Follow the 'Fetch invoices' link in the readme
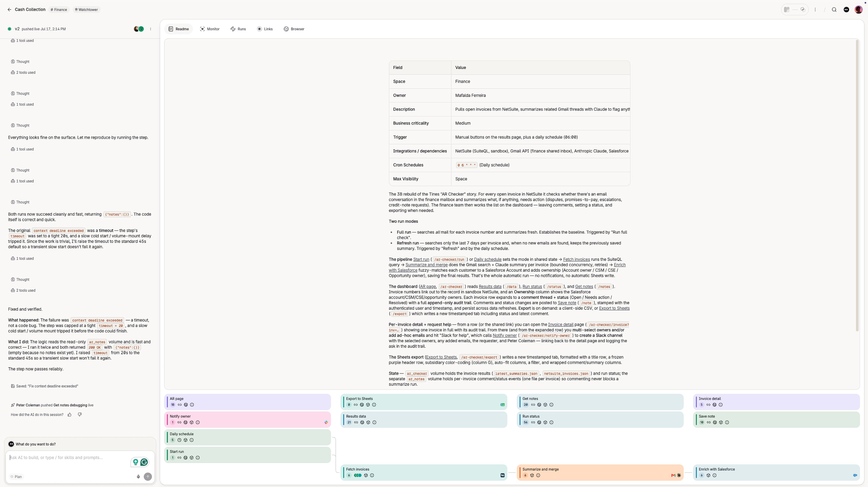This screenshot has width=868, height=487. 576,259
